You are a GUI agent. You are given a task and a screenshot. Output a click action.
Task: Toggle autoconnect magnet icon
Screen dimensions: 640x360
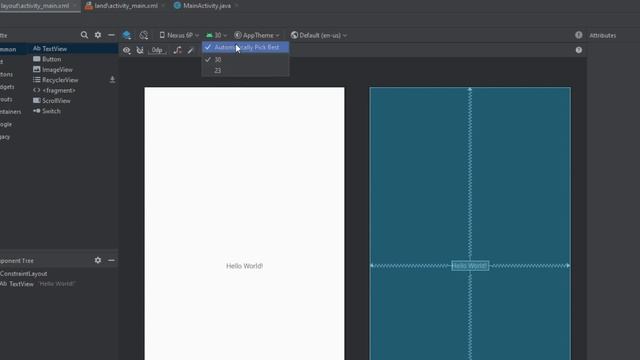pyautogui.click(x=140, y=50)
